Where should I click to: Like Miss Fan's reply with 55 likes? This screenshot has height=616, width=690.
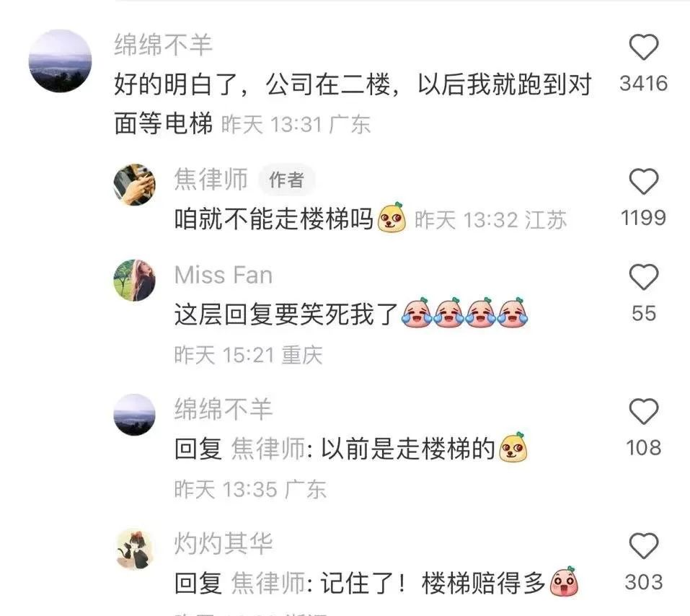[643, 277]
